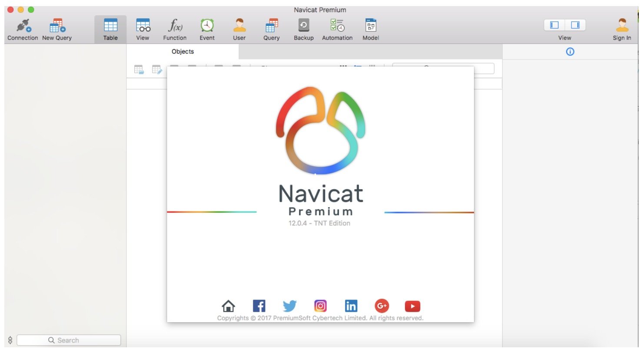Open the home website icon
Screen dimensions: 644x356
[x=228, y=306]
